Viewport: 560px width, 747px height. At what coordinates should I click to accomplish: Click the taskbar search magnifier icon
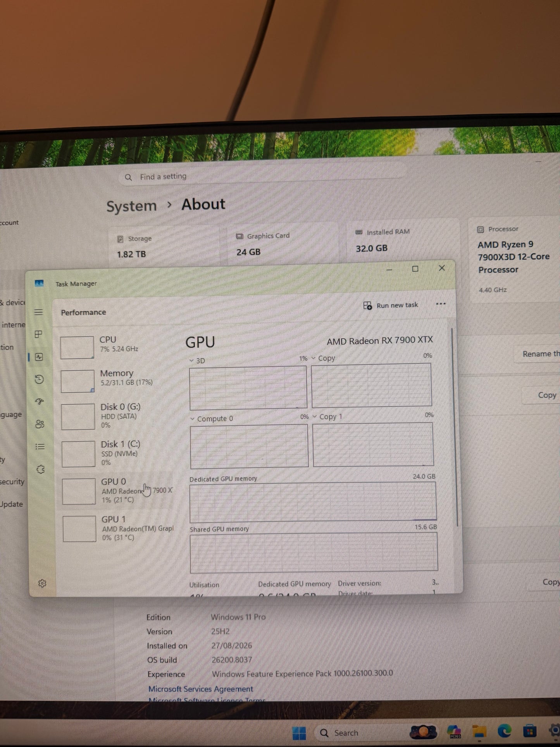pos(324,733)
